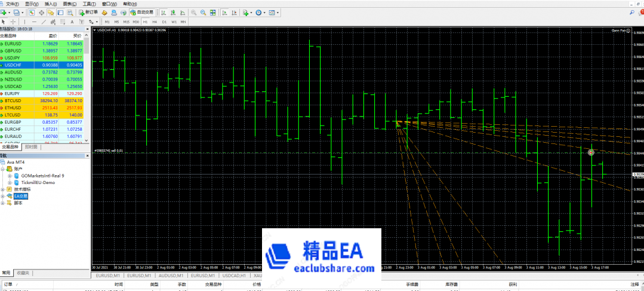This screenshot has height=291, width=644.
Task: Open the 即时图 tick chart tab
Action: pyautogui.click(x=31, y=146)
